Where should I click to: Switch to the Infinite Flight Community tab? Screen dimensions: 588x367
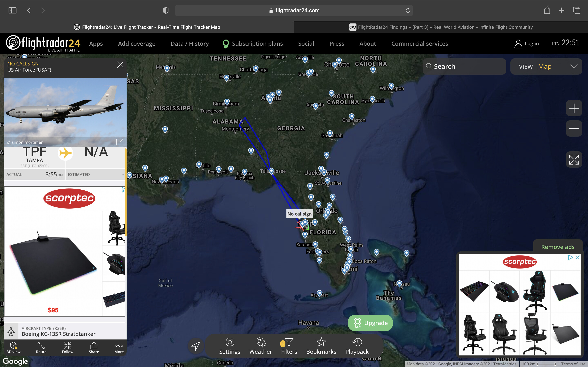[441, 27]
